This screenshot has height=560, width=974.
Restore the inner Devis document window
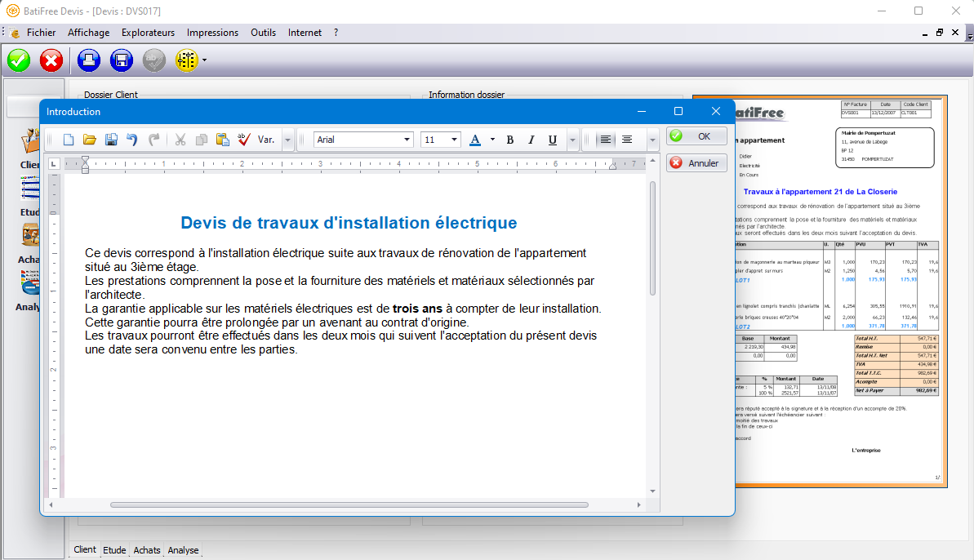940,33
